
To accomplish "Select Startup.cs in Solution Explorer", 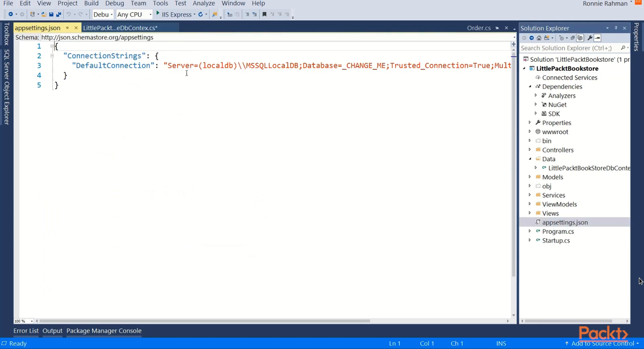I will tap(556, 241).
